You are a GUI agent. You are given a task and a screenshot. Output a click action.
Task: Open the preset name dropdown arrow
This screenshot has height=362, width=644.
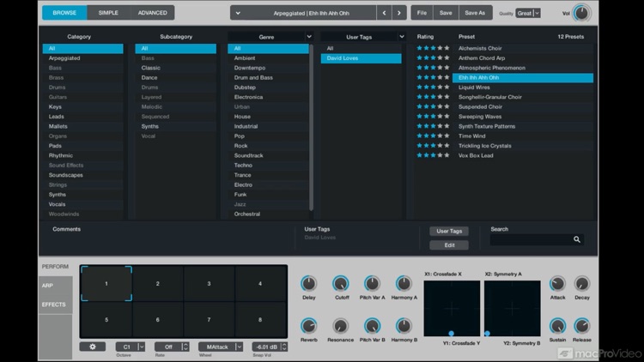click(x=238, y=13)
